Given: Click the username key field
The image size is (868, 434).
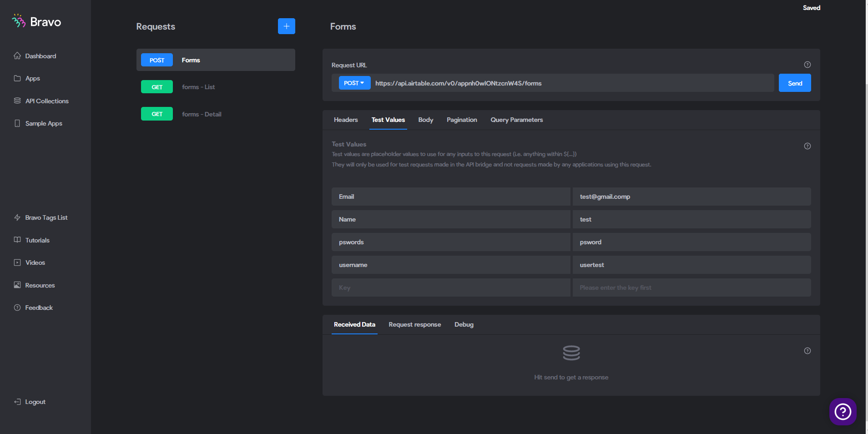Looking at the screenshot, I should [451, 265].
